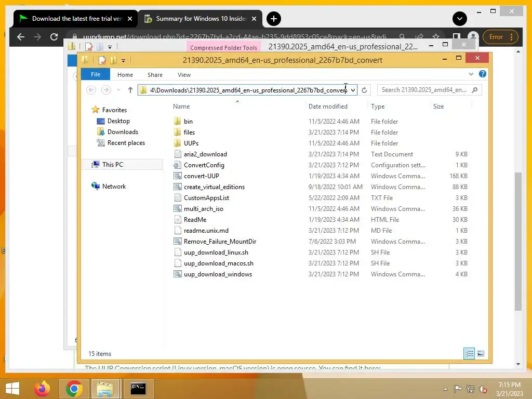
Task: Select the CustomAppsList file icon
Action: 178,197
